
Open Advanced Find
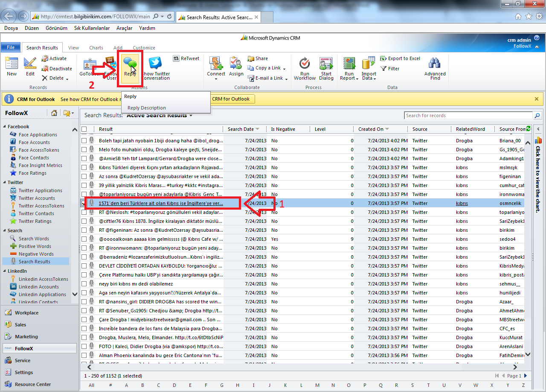click(435, 68)
